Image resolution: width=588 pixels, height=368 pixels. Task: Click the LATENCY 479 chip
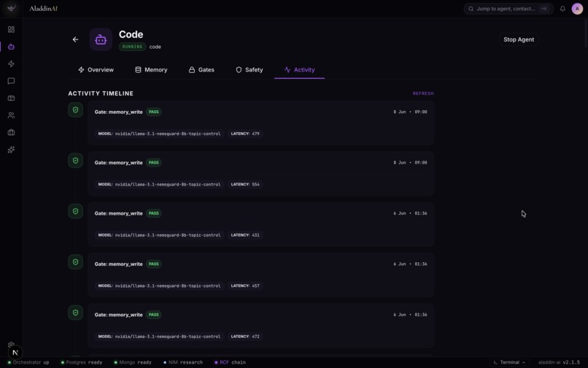point(245,134)
